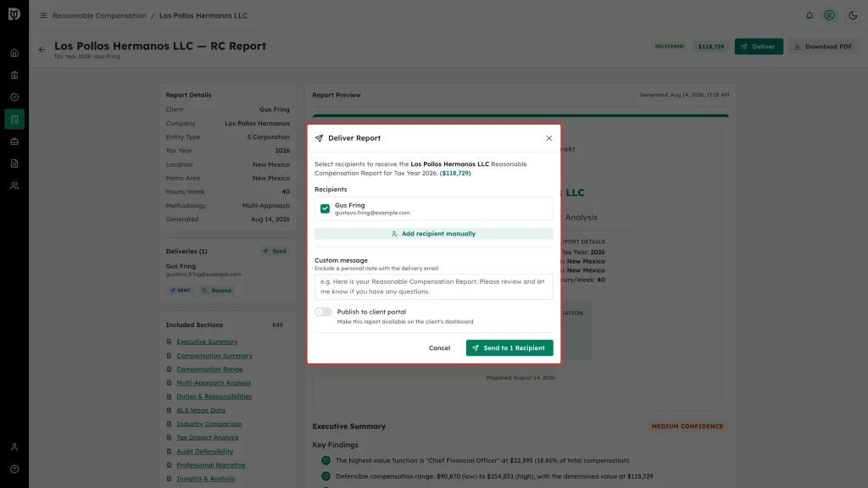Close the Deliver Report dialog
The height and width of the screenshot is (488, 868).
click(x=548, y=138)
